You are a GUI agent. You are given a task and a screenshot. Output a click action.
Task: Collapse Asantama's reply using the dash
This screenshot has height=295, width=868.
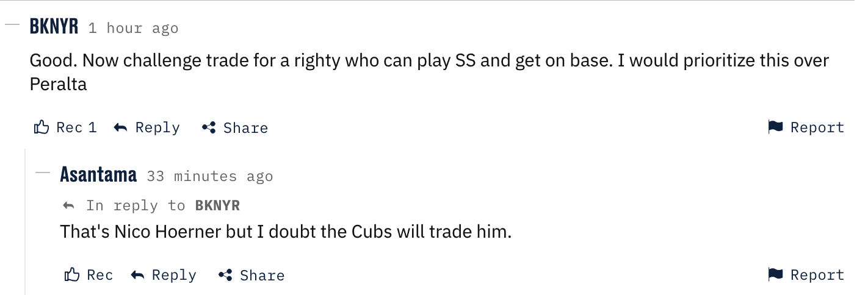click(42, 173)
